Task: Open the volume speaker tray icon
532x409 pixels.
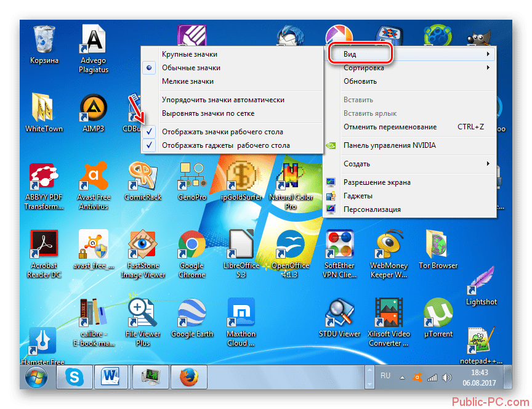Action: [x=447, y=378]
